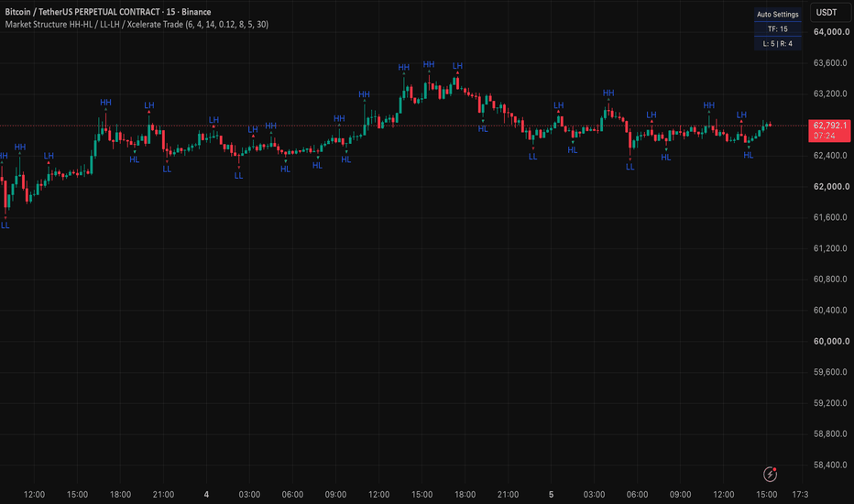Select the L: 5 | R: 4 cell
Screen dimensions: 854x504
click(778, 44)
